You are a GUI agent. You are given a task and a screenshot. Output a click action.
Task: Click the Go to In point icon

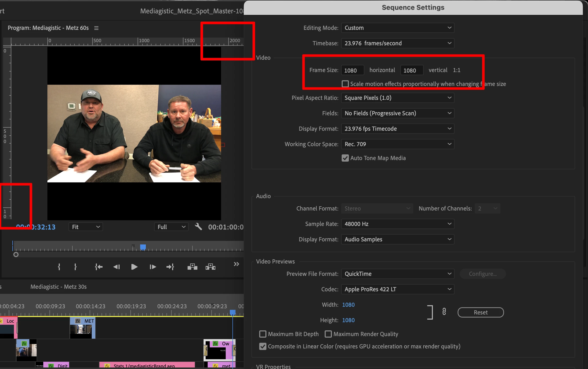tap(99, 267)
